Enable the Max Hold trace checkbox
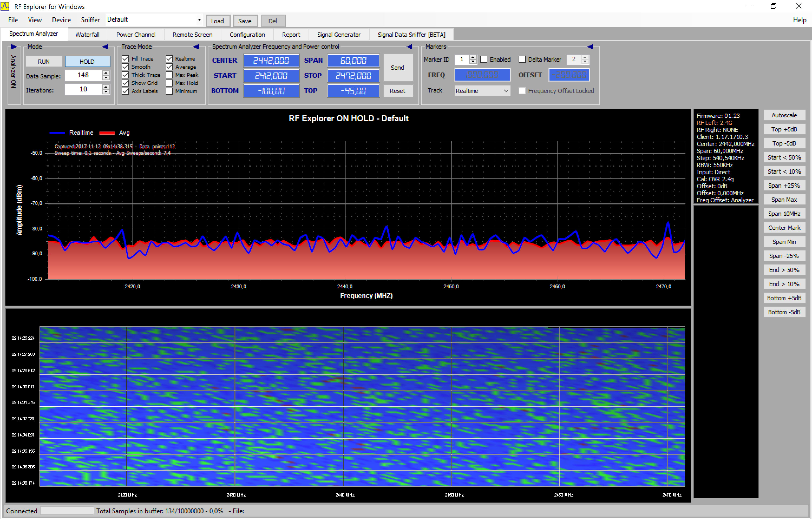This screenshot has height=519, width=812. click(169, 83)
